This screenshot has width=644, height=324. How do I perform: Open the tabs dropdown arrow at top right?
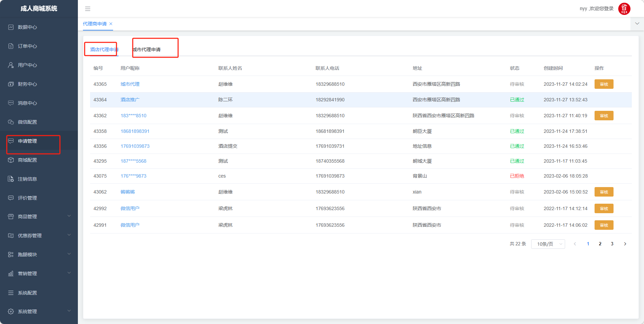coord(637,24)
